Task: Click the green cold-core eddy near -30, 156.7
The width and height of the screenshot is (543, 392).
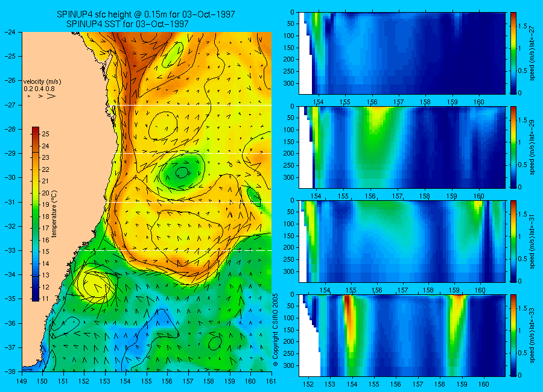Action: tap(182, 172)
